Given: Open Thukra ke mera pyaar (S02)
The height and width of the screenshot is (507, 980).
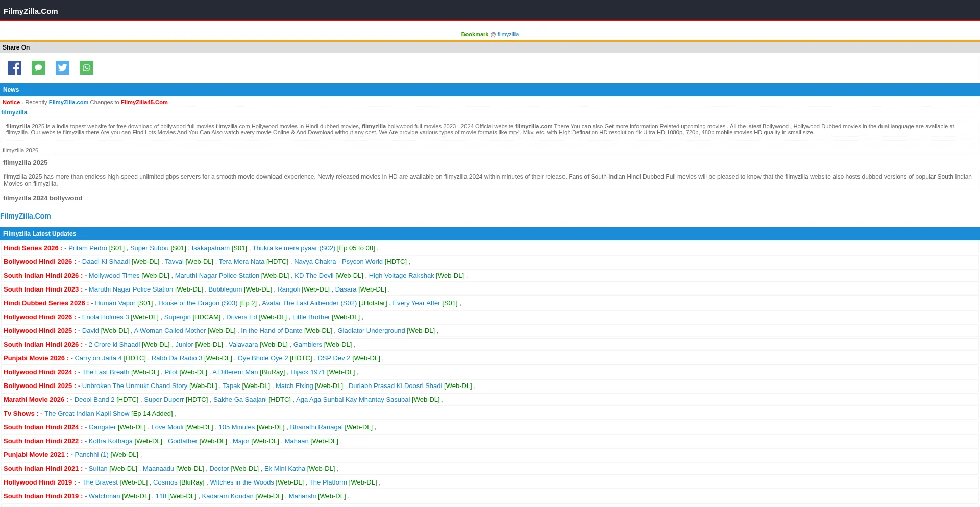Looking at the screenshot, I should point(294,248).
